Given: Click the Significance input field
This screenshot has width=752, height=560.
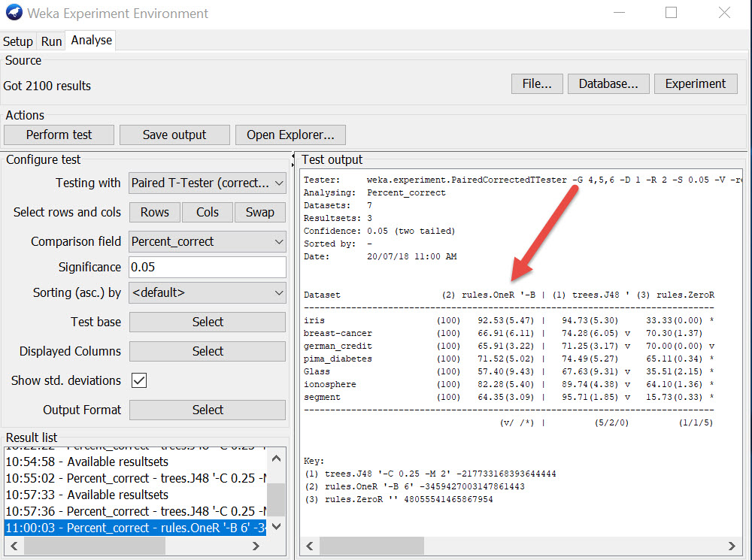Looking at the screenshot, I should [208, 267].
